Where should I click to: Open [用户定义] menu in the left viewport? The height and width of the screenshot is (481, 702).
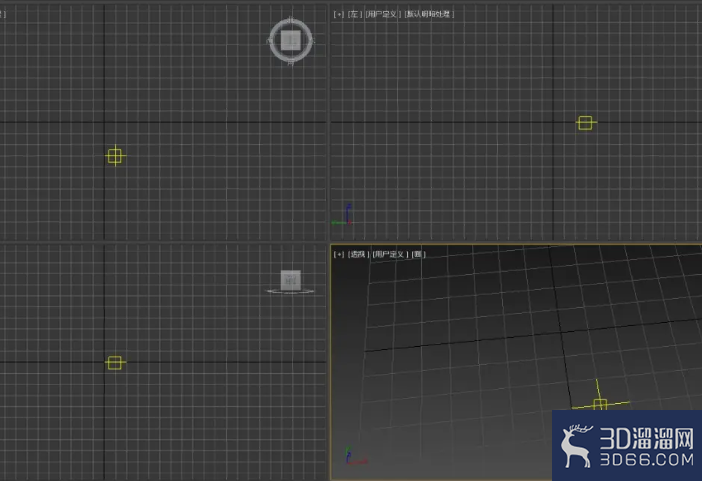[x=383, y=14]
